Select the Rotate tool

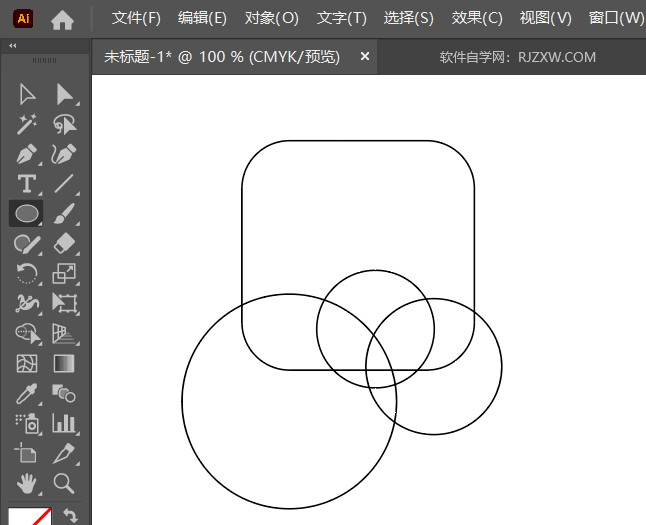pyautogui.click(x=27, y=274)
